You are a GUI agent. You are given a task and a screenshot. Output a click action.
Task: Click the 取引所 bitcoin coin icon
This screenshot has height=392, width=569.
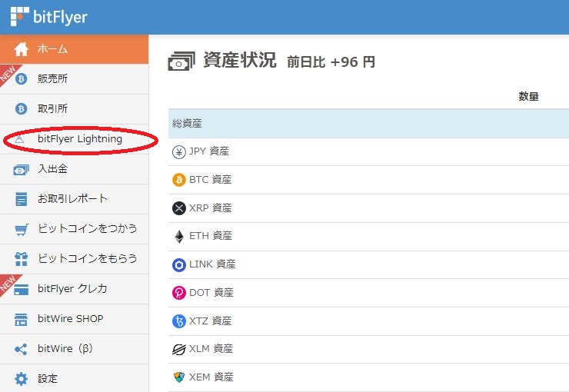tap(21, 108)
